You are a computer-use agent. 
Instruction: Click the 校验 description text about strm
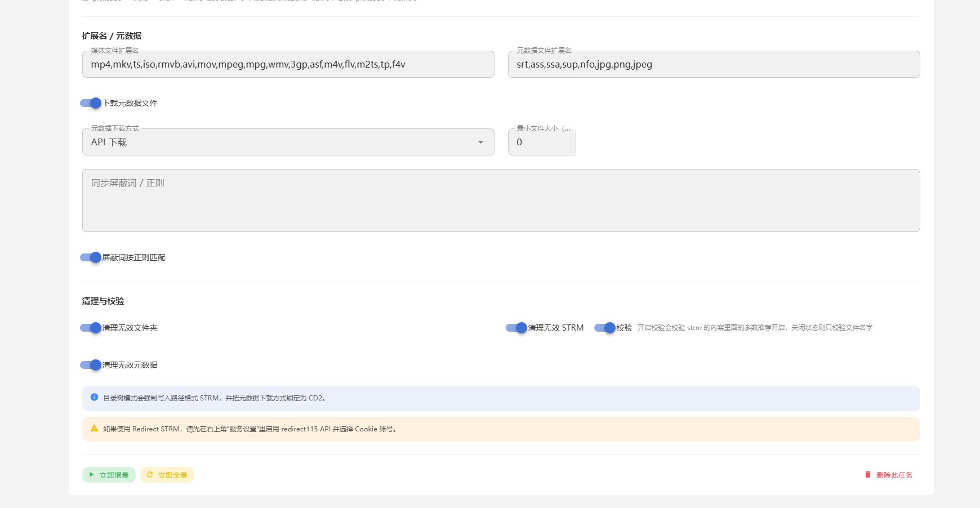click(x=755, y=328)
